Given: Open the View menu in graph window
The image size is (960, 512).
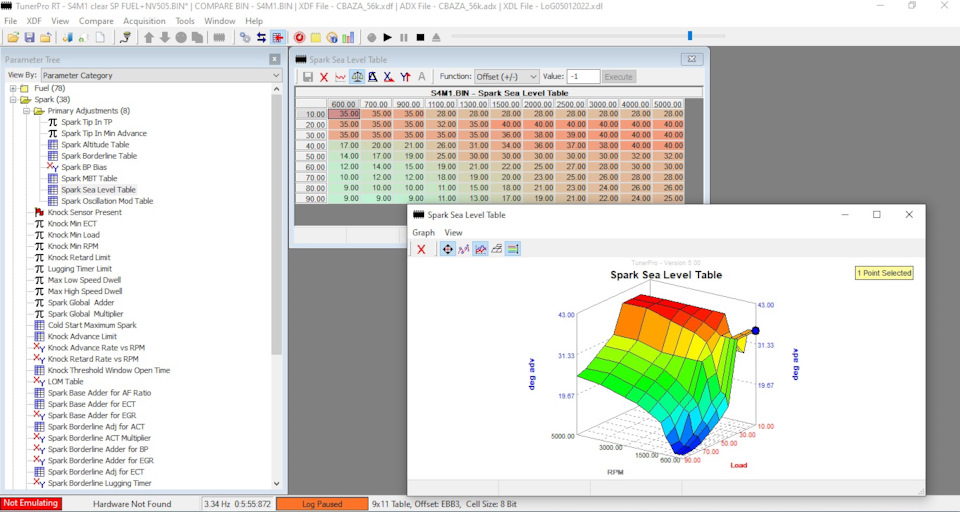Looking at the screenshot, I should (453, 233).
